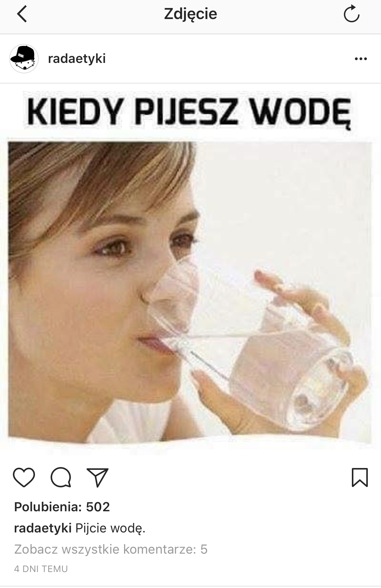Tap radaetyki username in caption
Screen dimensions: 381x588
[43, 528]
